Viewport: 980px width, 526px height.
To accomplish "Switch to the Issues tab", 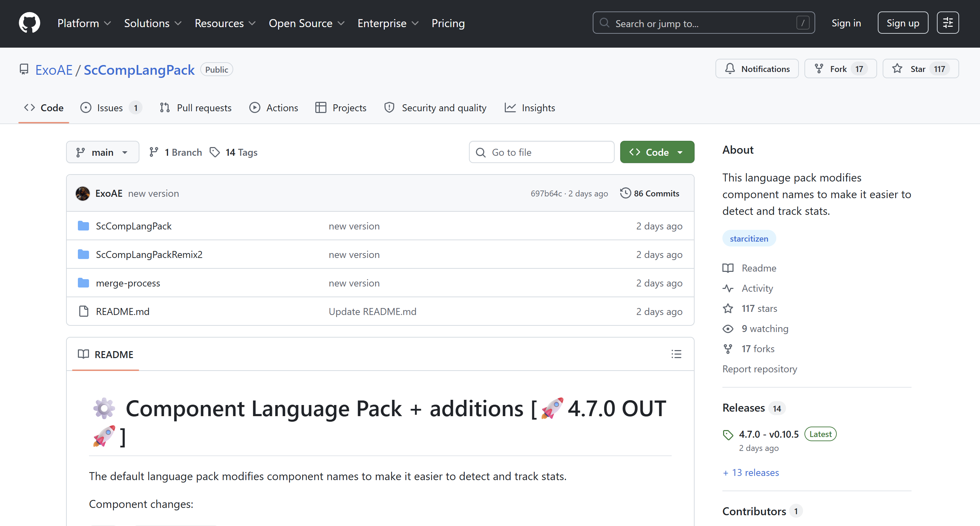I will tap(110, 108).
